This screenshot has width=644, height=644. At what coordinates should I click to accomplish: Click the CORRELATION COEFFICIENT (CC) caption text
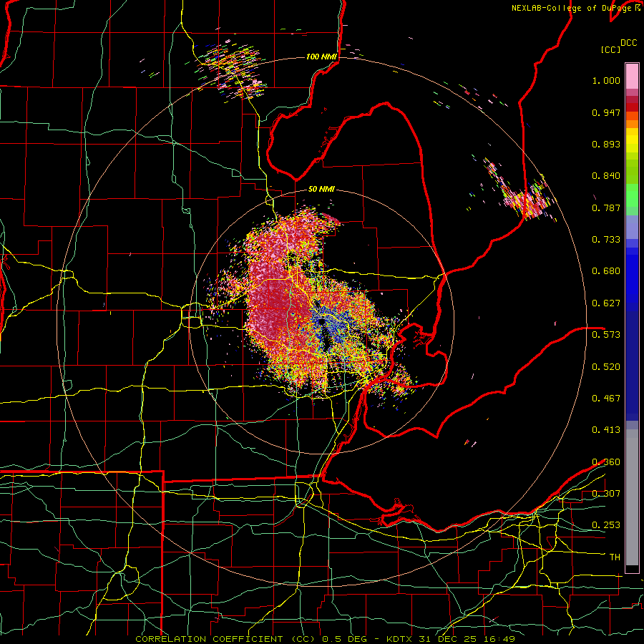click(225, 639)
